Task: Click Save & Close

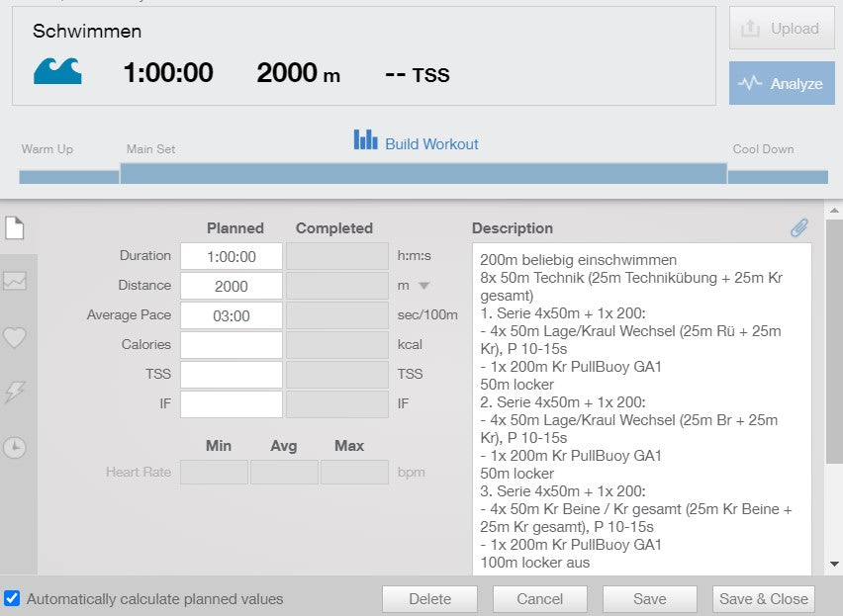Action: tap(763, 598)
